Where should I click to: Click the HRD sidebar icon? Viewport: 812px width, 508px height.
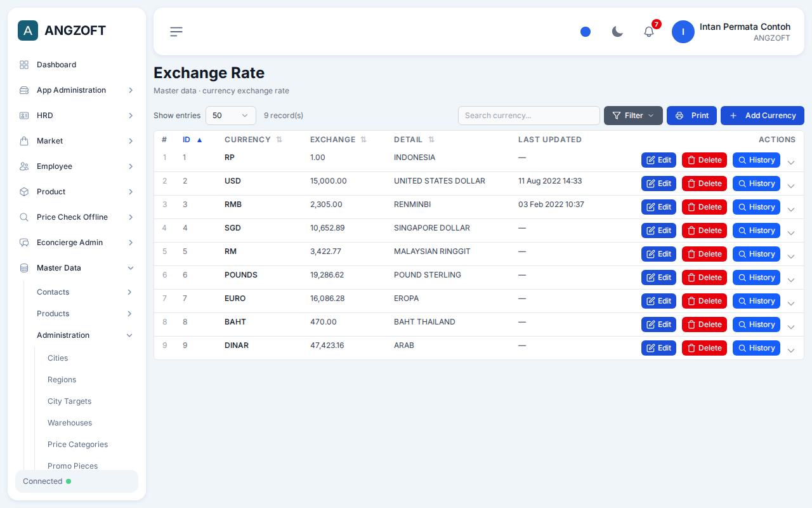[x=24, y=116]
